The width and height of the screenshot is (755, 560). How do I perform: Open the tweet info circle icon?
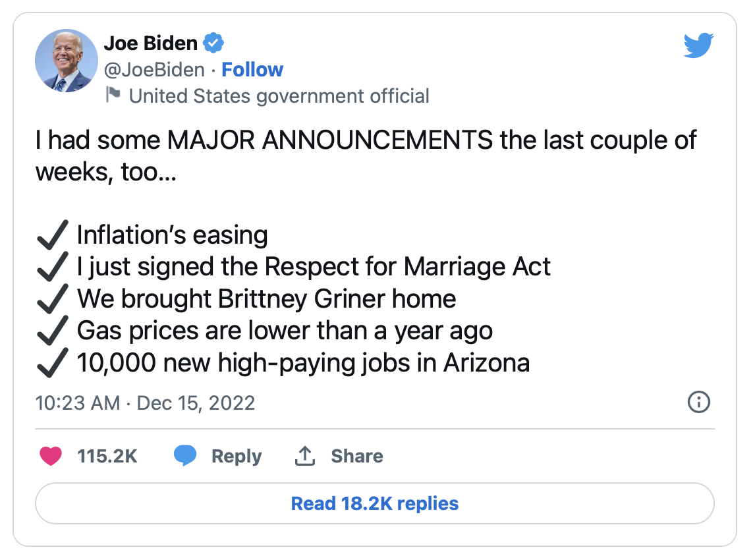698,402
